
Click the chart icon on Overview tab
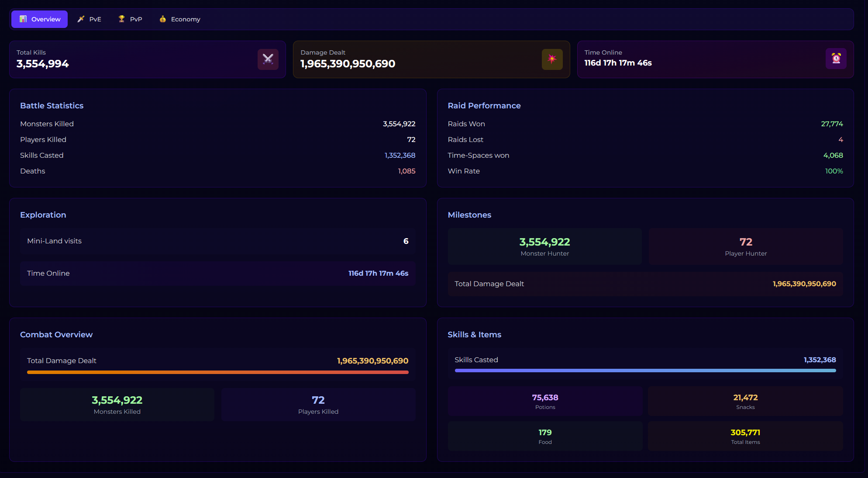pos(23,19)
